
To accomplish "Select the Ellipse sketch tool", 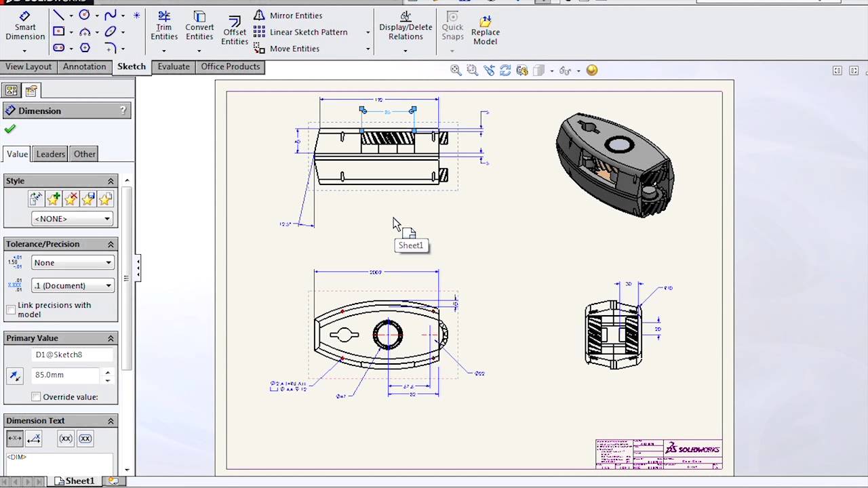I will (x=111, y=31).
